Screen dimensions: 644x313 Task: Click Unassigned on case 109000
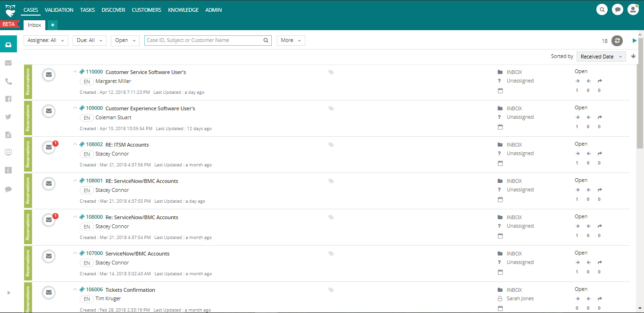(x=520, y=116)
